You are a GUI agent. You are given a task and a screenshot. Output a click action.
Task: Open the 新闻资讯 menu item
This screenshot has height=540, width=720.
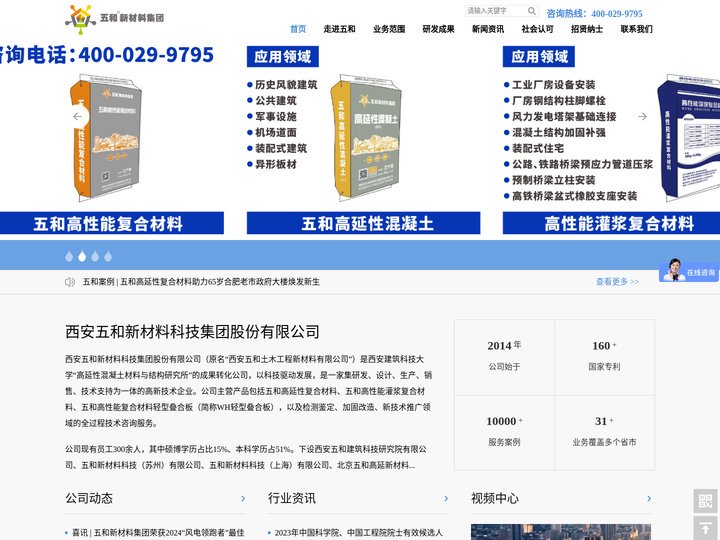pos(488,29)
